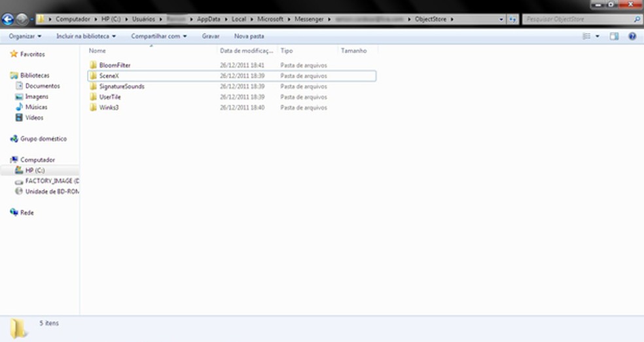Screen dimensions: 644x342
Task: Click the BloomFilter folder name
Action: pyautogui.click(x=115, y=65)
